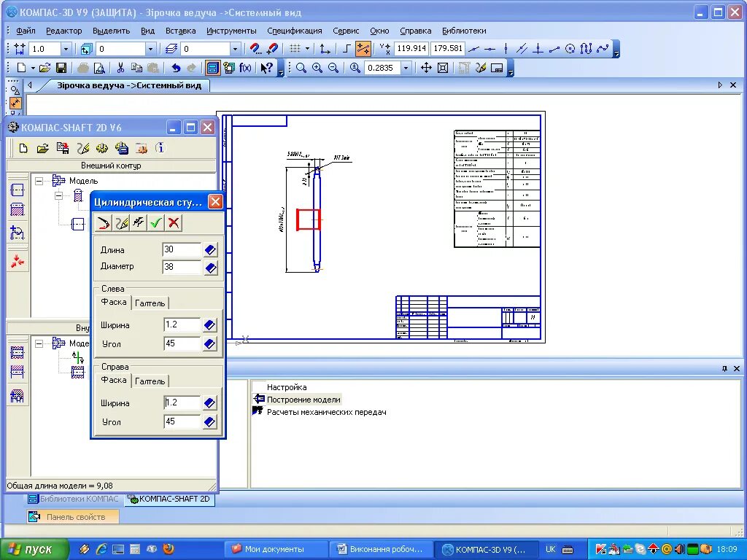Click the left Угол field with 45
The height and width of the screenshot is (560, 747).
coord(182,344)
